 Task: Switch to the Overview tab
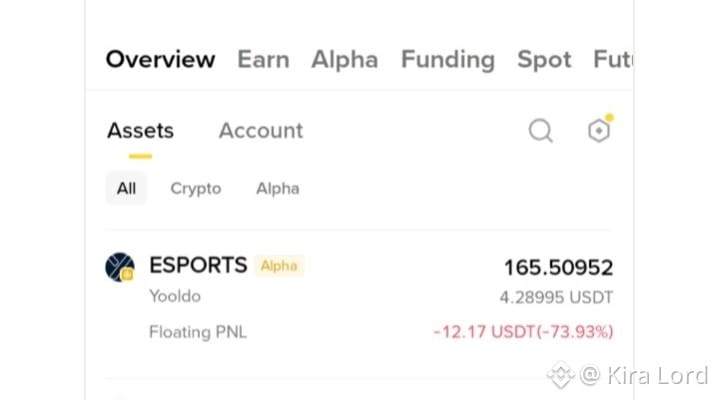click(x=160, y=59)
